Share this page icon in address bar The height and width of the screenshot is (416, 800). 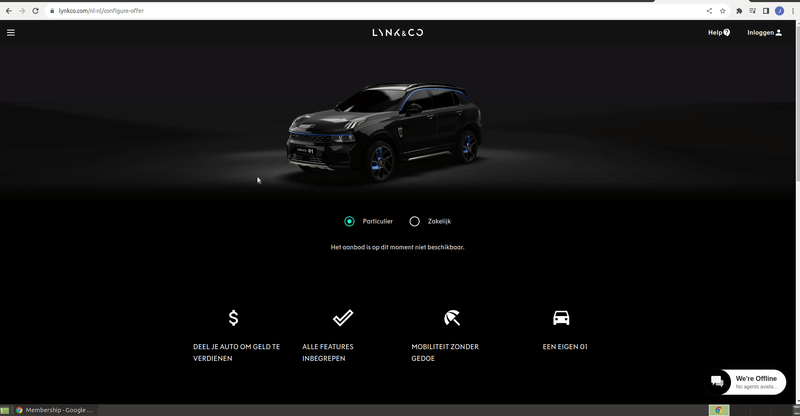click(x=709, y=11)
